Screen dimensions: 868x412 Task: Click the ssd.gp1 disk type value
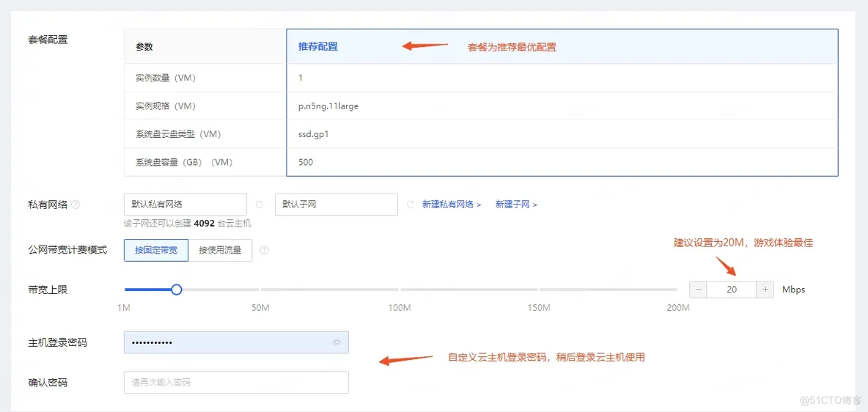pyautogui.click(x=313, y=134)
